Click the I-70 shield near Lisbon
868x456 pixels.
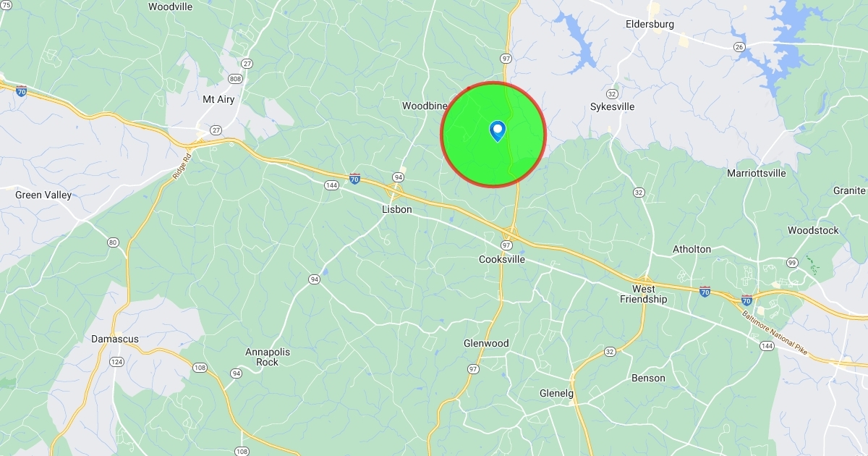(354, 177)
